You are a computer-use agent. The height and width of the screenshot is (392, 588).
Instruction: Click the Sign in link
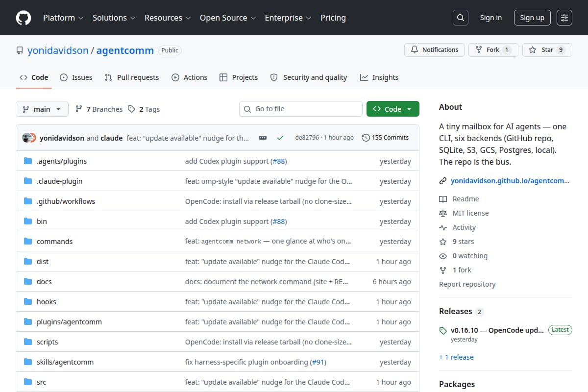(491, 18)
